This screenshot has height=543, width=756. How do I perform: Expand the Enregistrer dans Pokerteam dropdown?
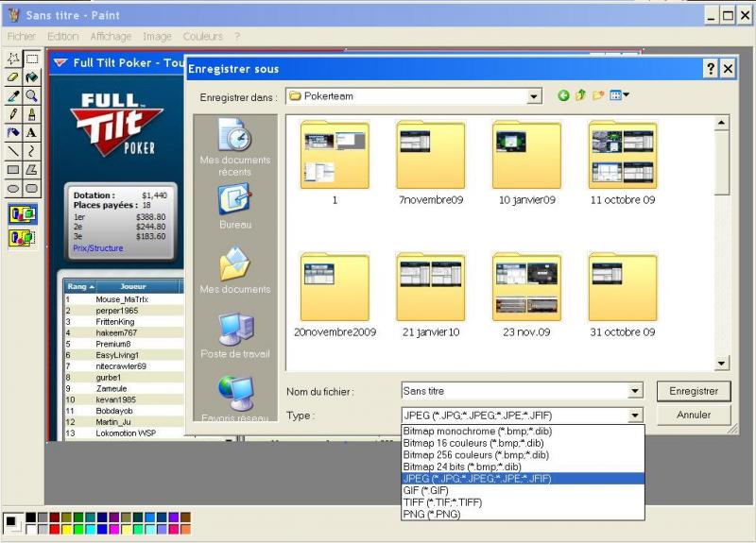point(533,96)
